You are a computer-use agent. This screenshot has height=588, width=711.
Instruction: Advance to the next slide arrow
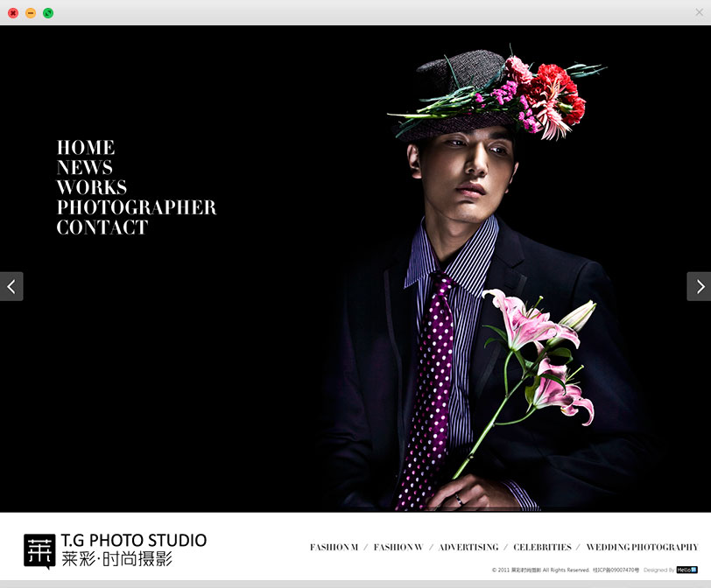699,286
